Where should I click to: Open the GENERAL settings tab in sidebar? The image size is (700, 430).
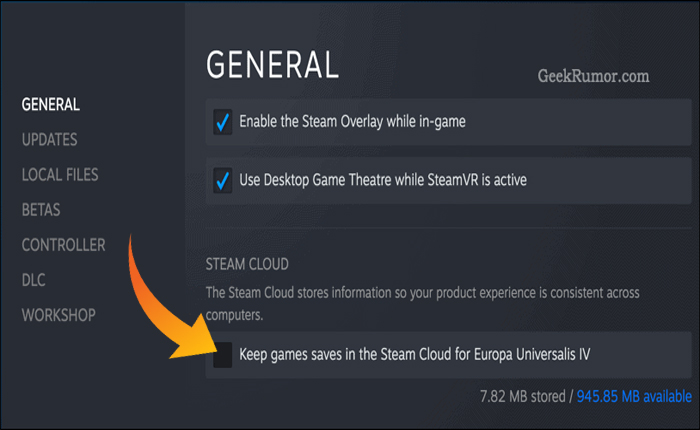[50, 104]
